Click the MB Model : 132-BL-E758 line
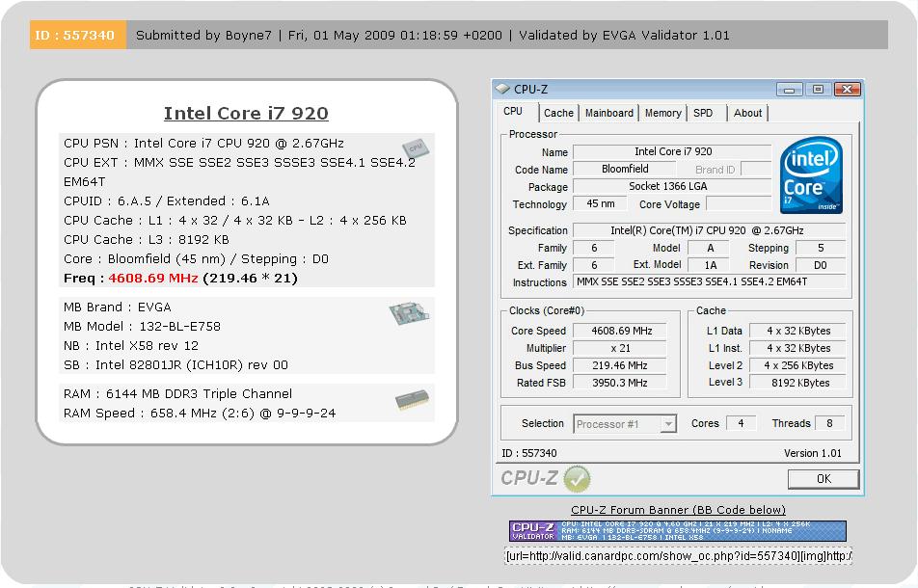Screen dimensions: 918x588 [143, 327]
